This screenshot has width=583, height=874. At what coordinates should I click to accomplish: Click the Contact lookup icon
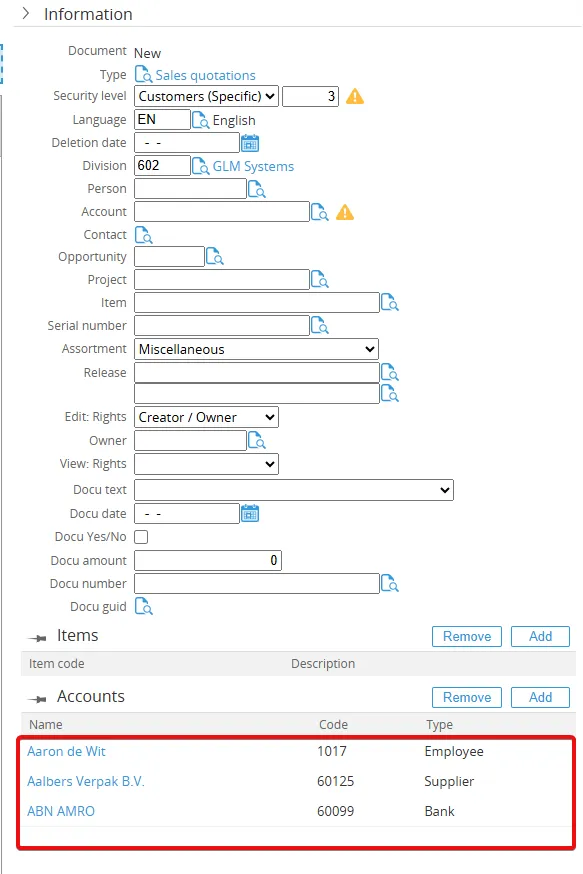point(144,235)
